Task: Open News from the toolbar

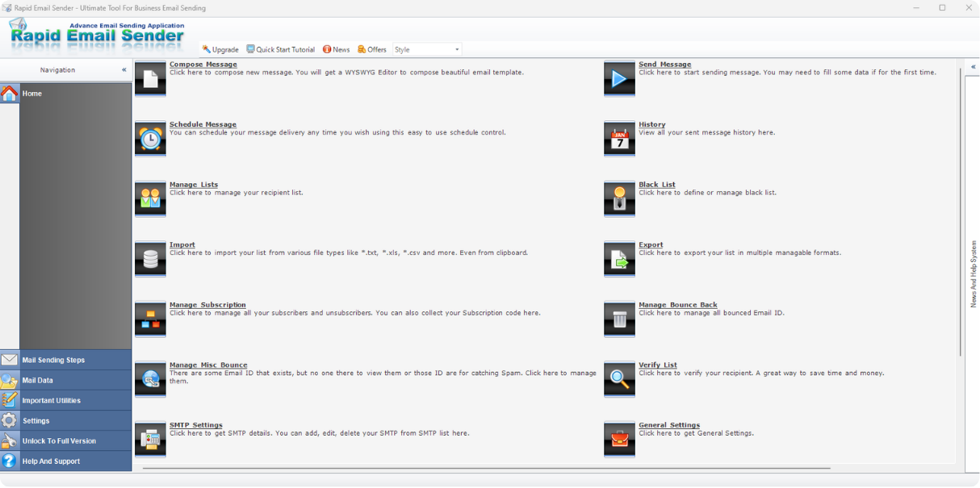Action: [337, 49]
